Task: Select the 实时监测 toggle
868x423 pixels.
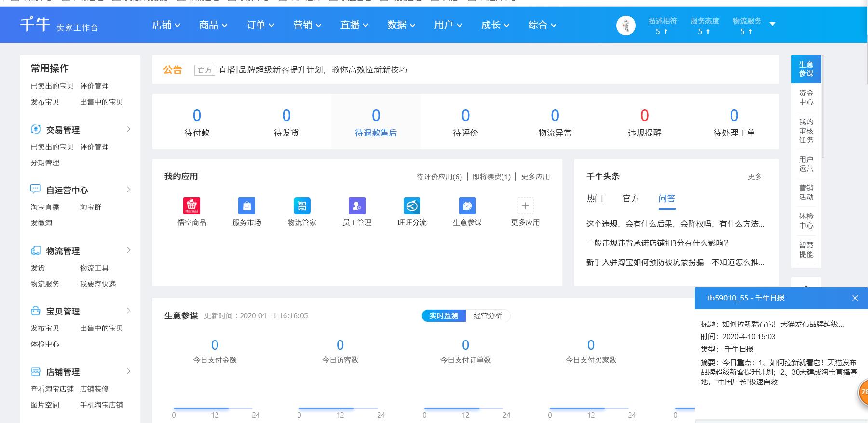Action: click(x=444, y=315)
